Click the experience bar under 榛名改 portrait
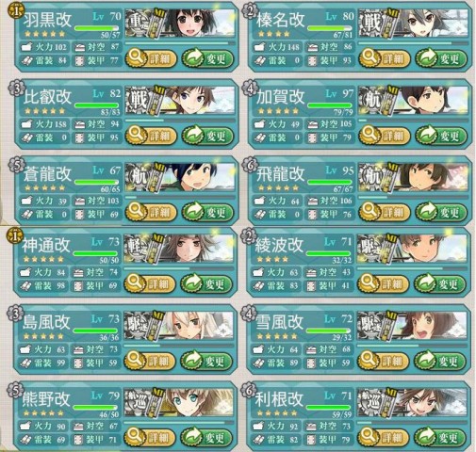 click(x=413, y=43)
